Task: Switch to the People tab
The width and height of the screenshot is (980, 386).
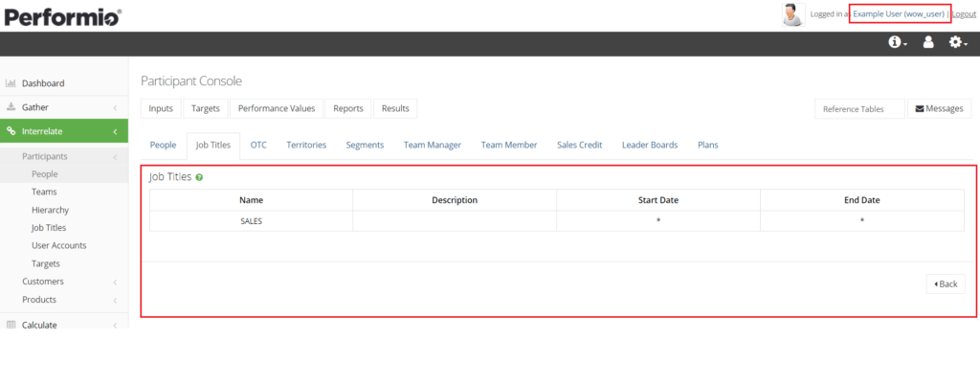Action: click(x=163, y=145)
